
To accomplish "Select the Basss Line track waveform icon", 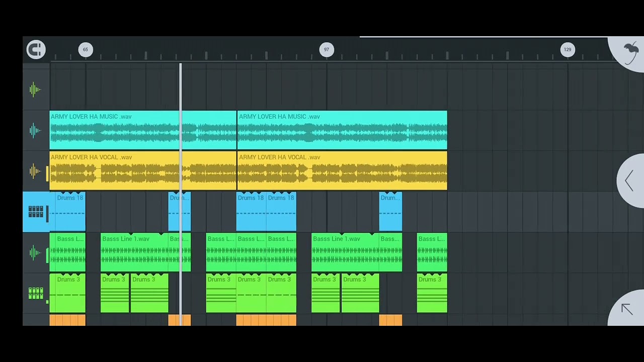I will click(35, 253).
